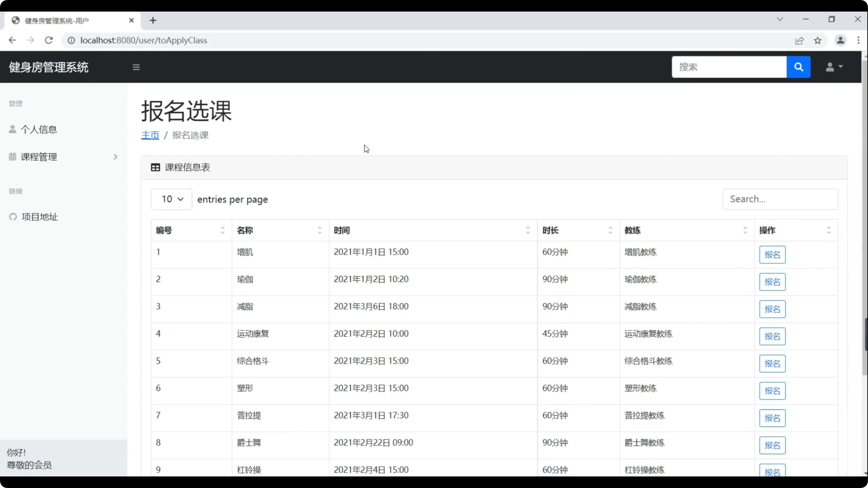Viewport: 868px width, 488px height.
Task: Open 个人信息 in the sidebar
Action: (39, 129)
